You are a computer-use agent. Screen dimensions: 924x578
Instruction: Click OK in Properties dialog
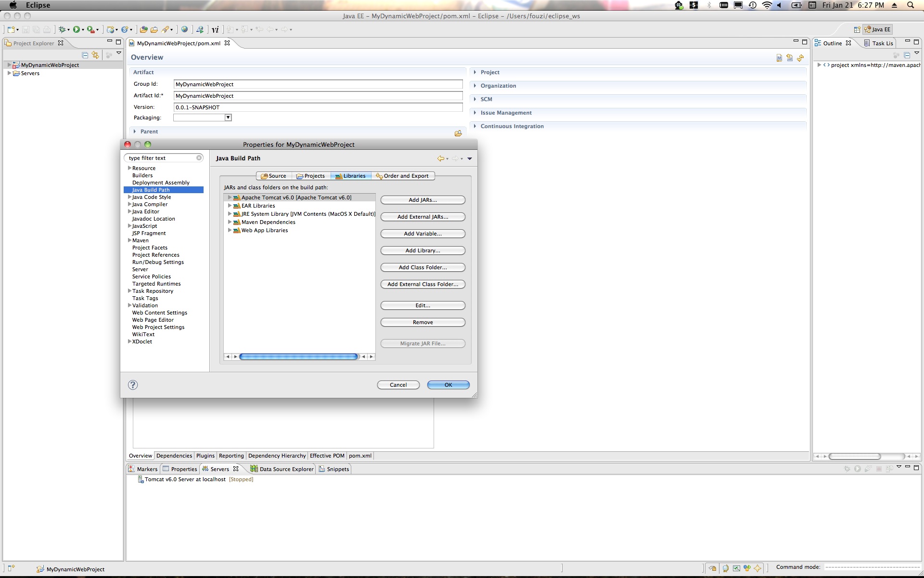[x=448, y=385]
